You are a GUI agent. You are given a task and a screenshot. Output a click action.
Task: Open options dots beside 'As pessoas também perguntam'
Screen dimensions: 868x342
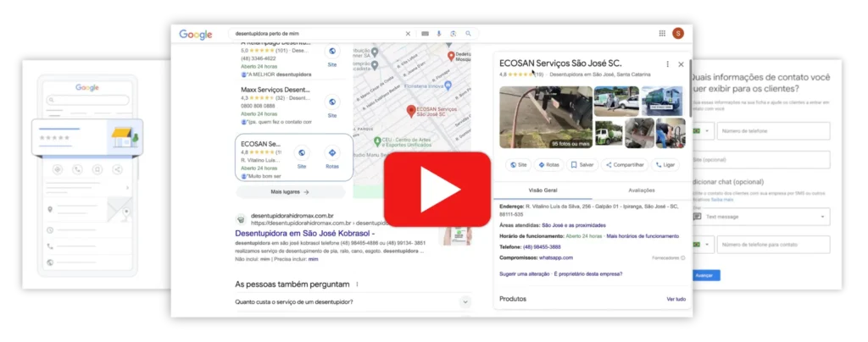[x=357, y=284]
